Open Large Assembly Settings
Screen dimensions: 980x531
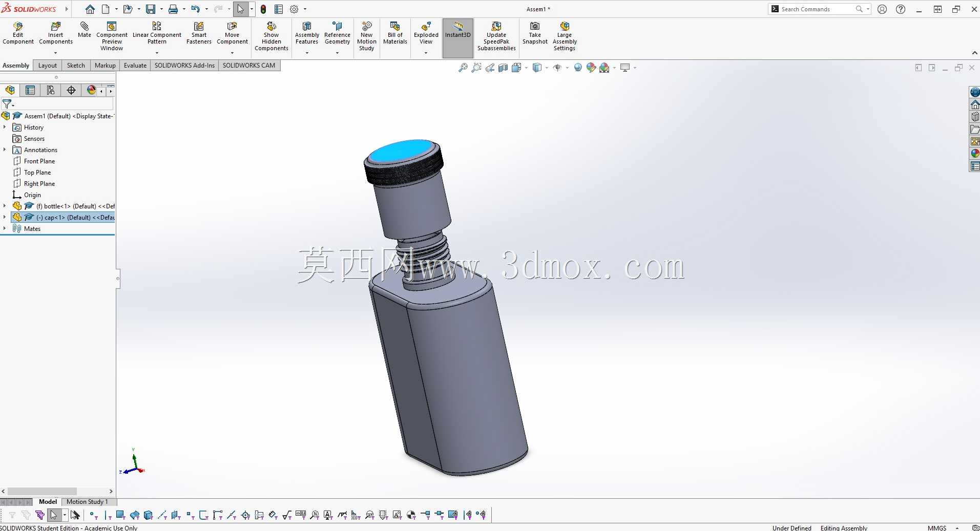click(565, 36)
